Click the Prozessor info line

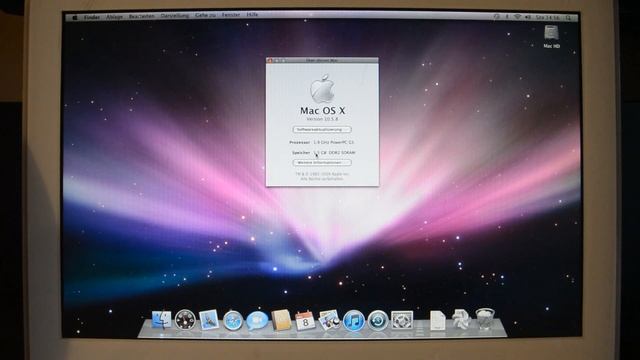(x=322, y=142)
